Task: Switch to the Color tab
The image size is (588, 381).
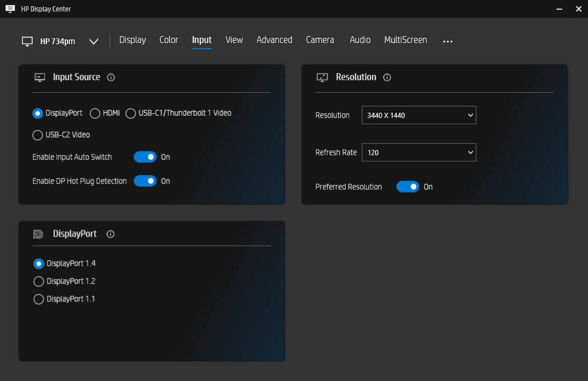Action: point(169,40)
